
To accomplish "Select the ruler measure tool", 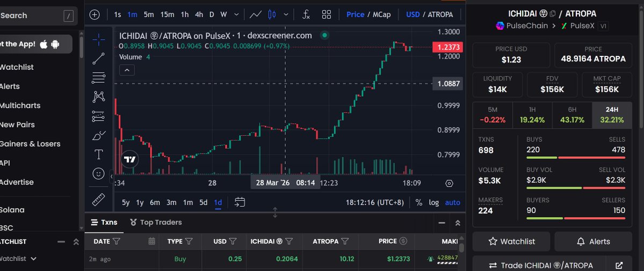I will pyautogui.click(x=99, y=200).
